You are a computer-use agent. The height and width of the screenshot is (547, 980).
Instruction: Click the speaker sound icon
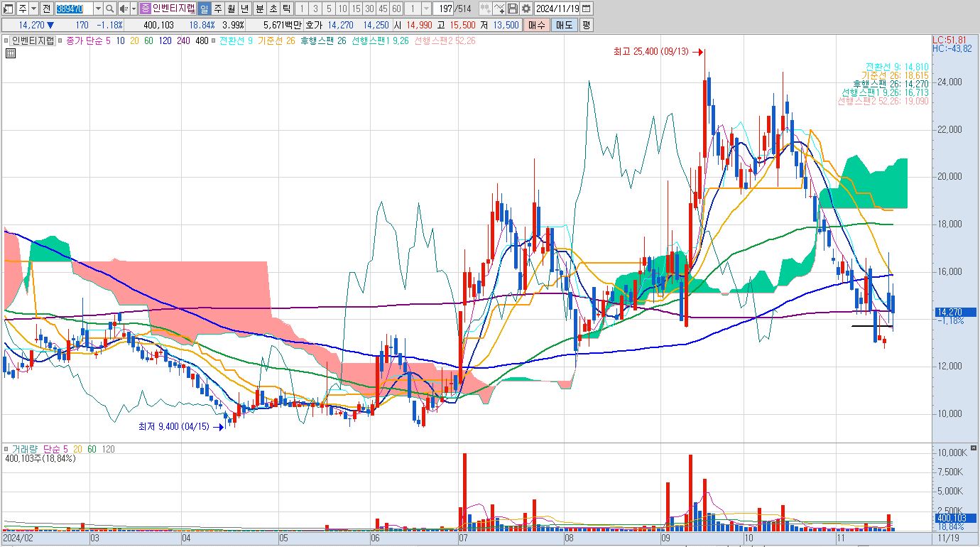[124, 9]
